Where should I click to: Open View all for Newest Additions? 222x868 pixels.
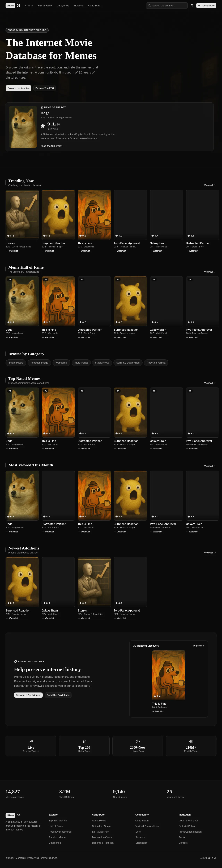[x=210, y=553]
